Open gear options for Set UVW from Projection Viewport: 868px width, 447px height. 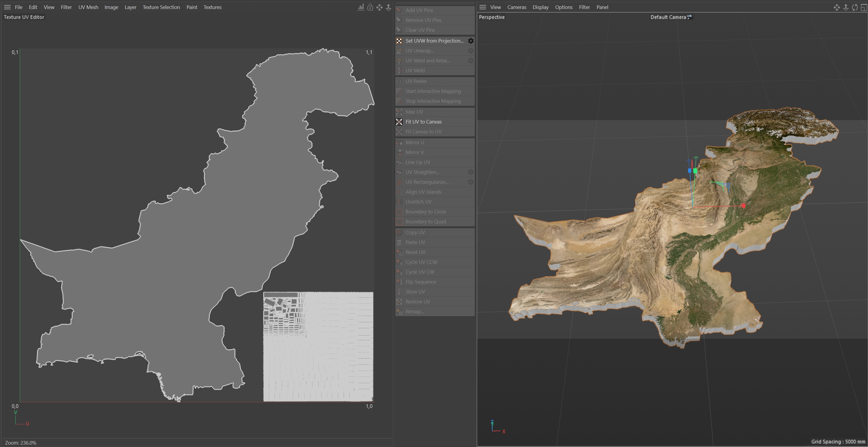pyautogui.click(x=471, y=41)
